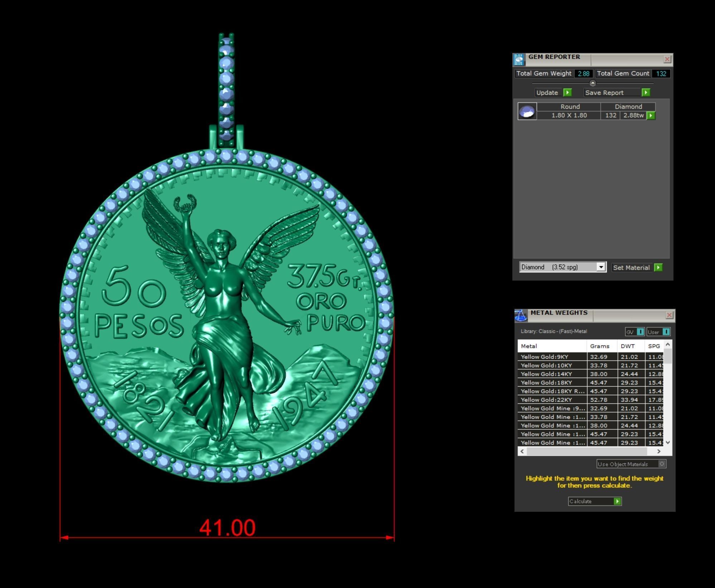This screenshot has width=715, height=588.
Task: Click the Gem Reporter panel icon
Action: coord(519,60)
